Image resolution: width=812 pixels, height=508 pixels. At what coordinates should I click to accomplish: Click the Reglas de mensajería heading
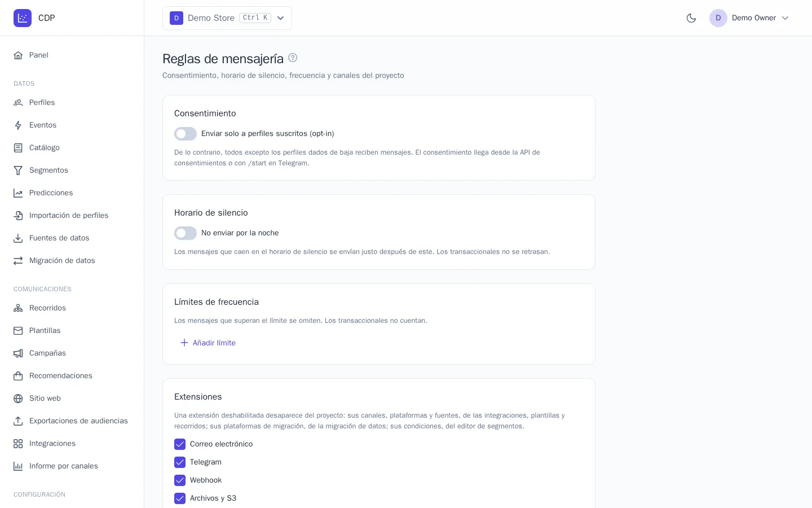coord(223,59)
